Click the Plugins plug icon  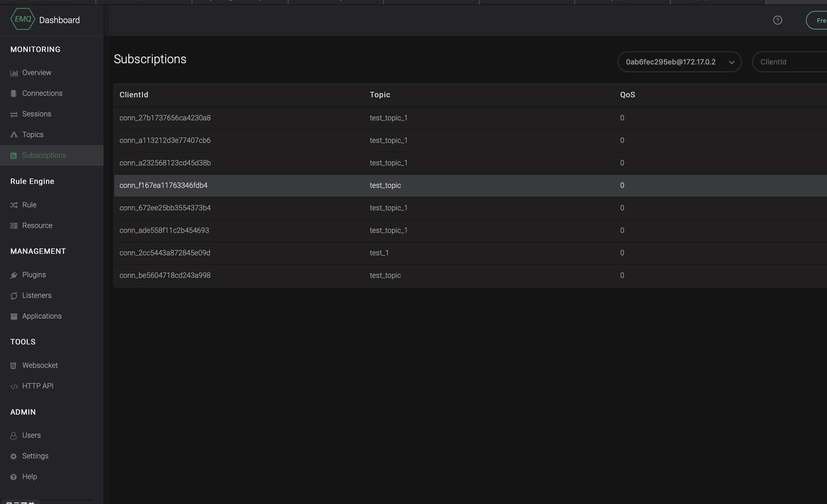coord(14,275)
